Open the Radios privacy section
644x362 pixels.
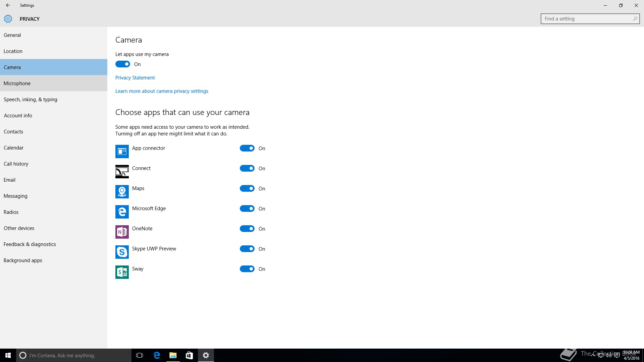coord(54,212)
